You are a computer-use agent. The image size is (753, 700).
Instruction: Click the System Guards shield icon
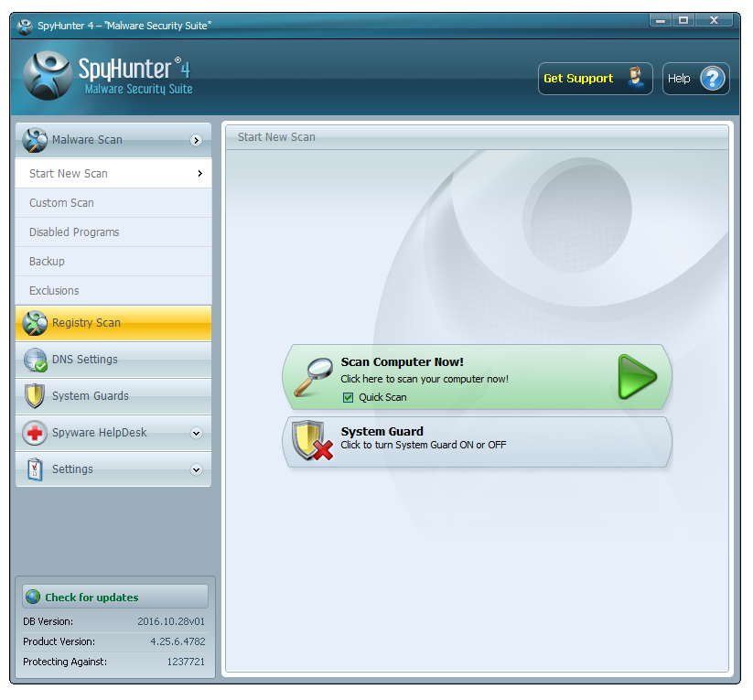click(x=35, y=396)
